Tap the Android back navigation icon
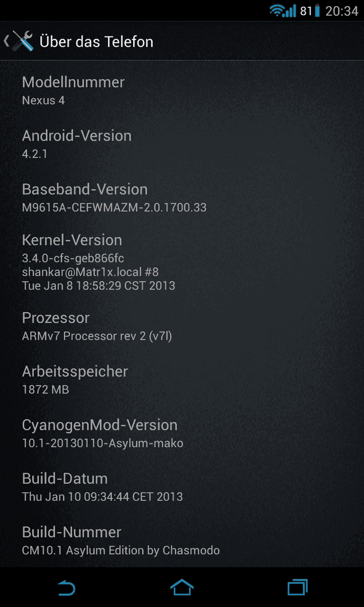Image resolution: width=364 pixels, height=607 pixels. [x=66, y=588]
